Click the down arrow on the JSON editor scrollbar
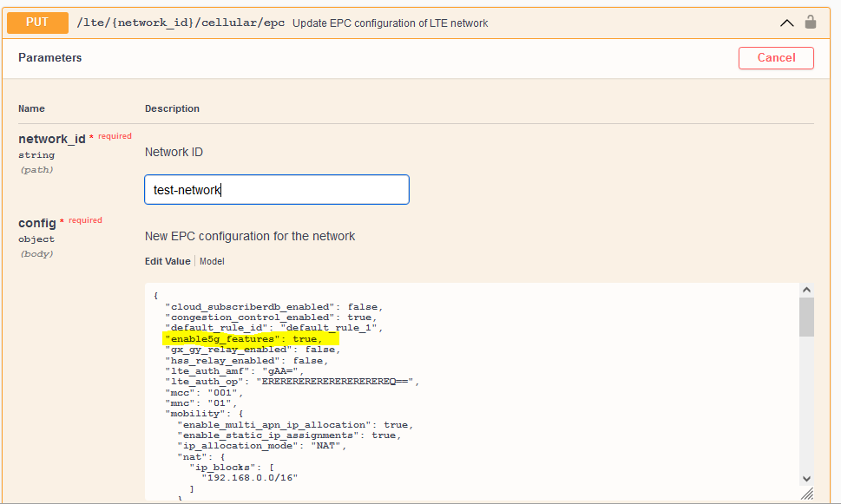The width and height of the screenshot is (841, 504). click(806, 478)
